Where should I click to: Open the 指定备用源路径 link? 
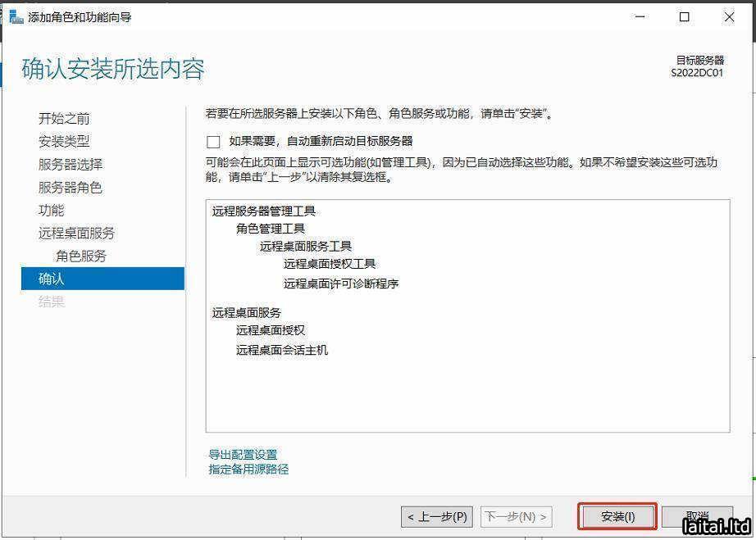(248, 469)
